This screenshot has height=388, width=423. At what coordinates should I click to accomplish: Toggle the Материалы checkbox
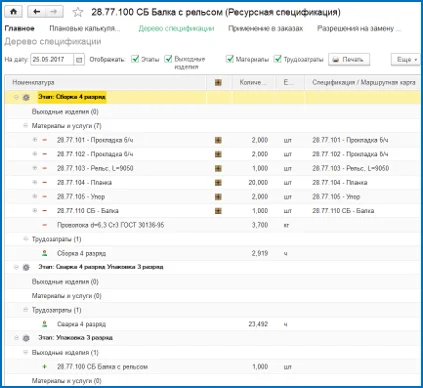pyautogui.click(x=229, y=59)
